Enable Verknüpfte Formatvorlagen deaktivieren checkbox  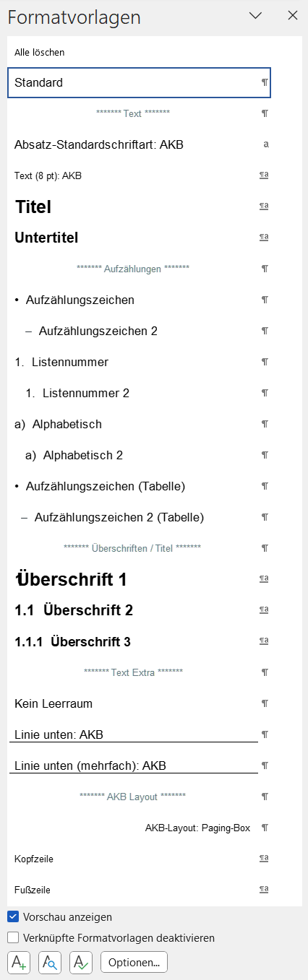[x=13, y=938]
